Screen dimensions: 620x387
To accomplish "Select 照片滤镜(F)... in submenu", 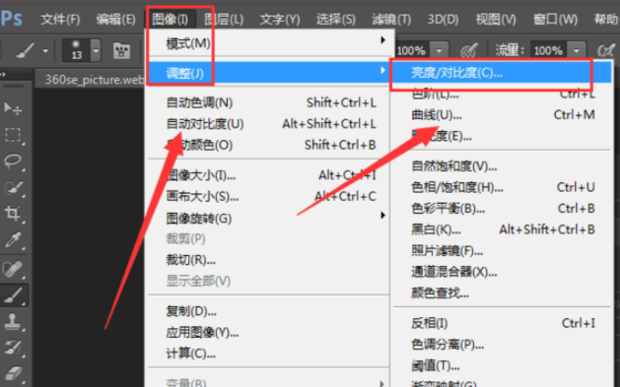I will click(502, 251).
